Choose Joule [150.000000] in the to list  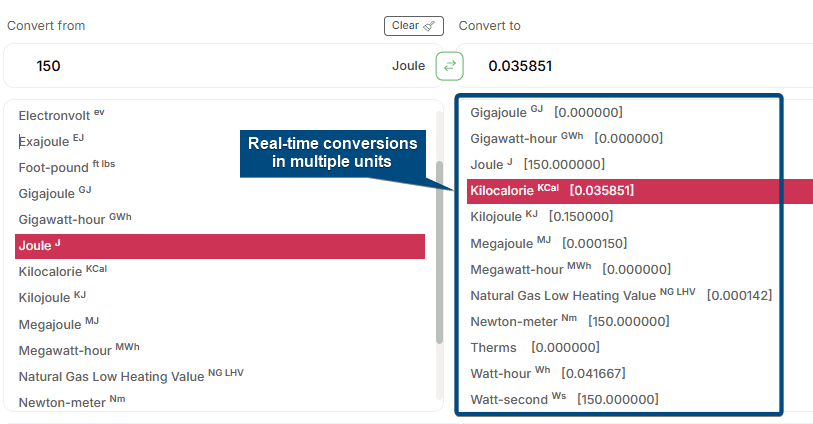point(538,164)
